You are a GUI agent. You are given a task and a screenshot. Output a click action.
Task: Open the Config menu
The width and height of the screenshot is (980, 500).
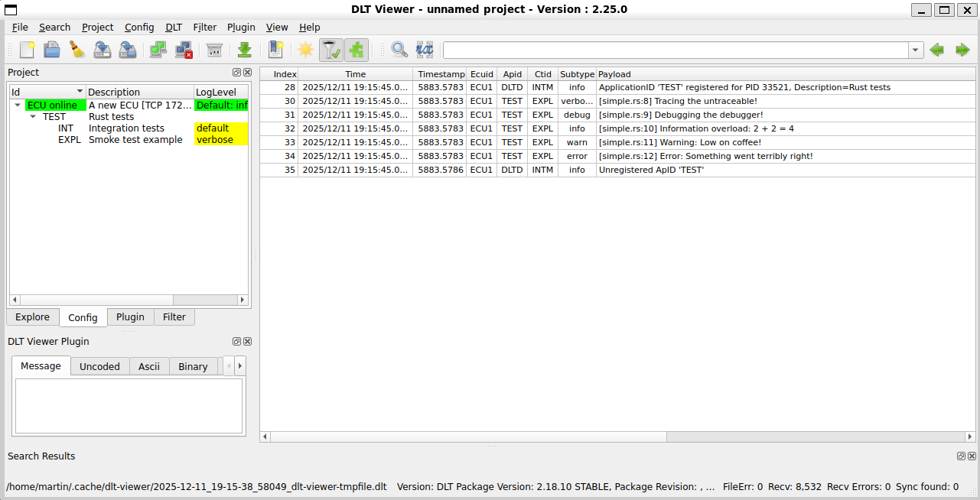pyautogui.click(x=139, y=27)
